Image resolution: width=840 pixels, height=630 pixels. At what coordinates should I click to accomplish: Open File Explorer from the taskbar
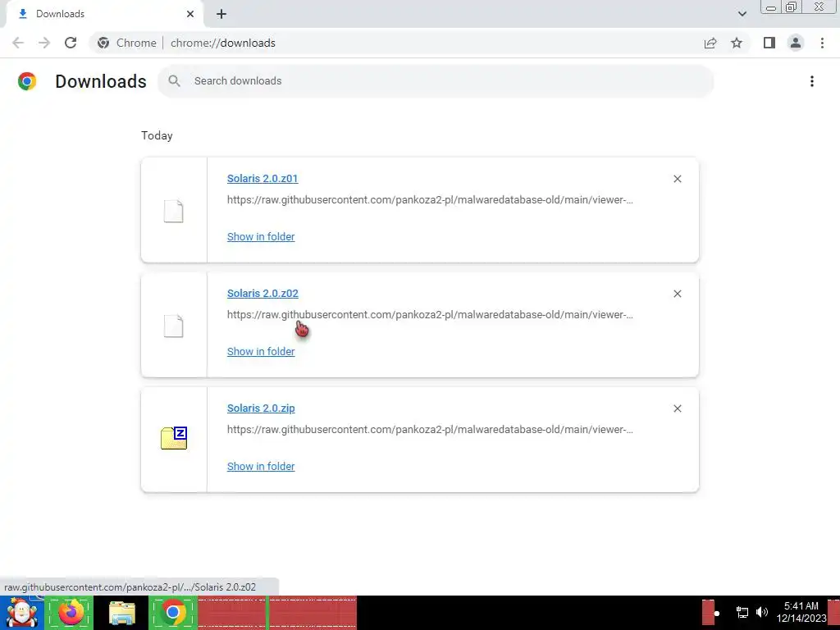(122, 612)
